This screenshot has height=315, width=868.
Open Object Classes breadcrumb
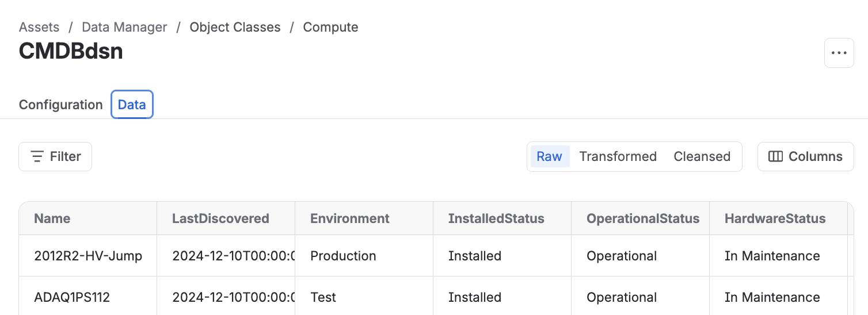pyautogui.click(x=235, y=27)
